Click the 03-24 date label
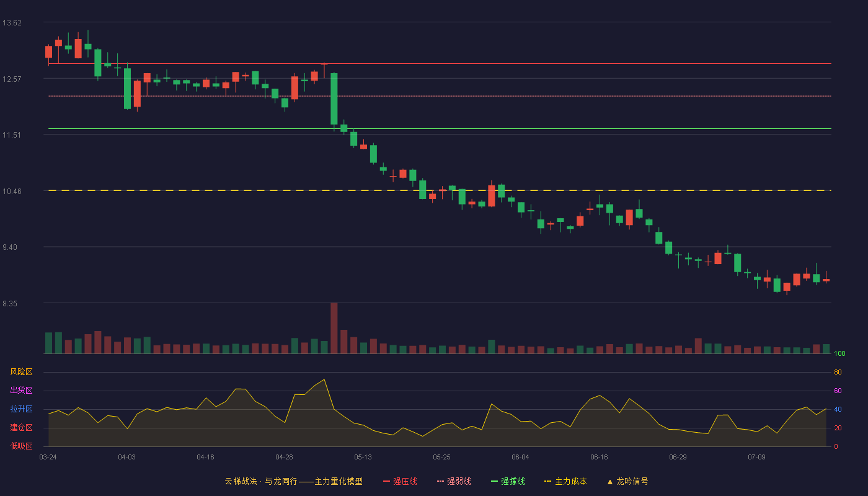868x496 pixels. [x=48, y=457]
